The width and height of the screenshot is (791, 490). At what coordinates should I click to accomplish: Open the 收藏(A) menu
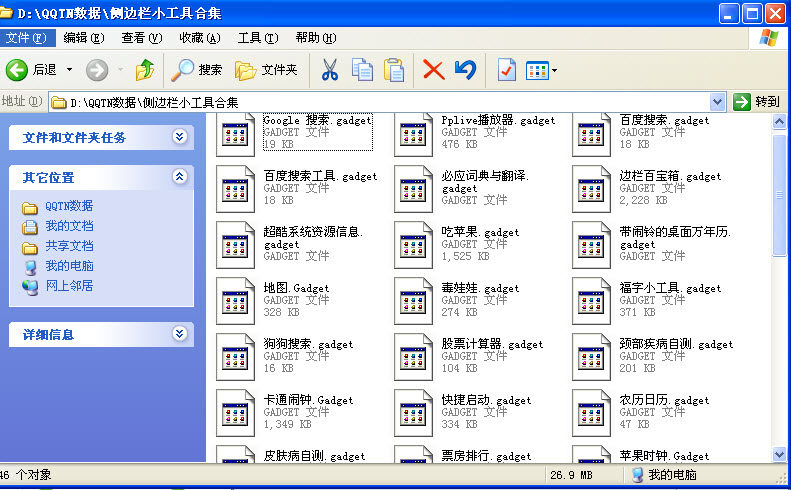pos(200,38)
